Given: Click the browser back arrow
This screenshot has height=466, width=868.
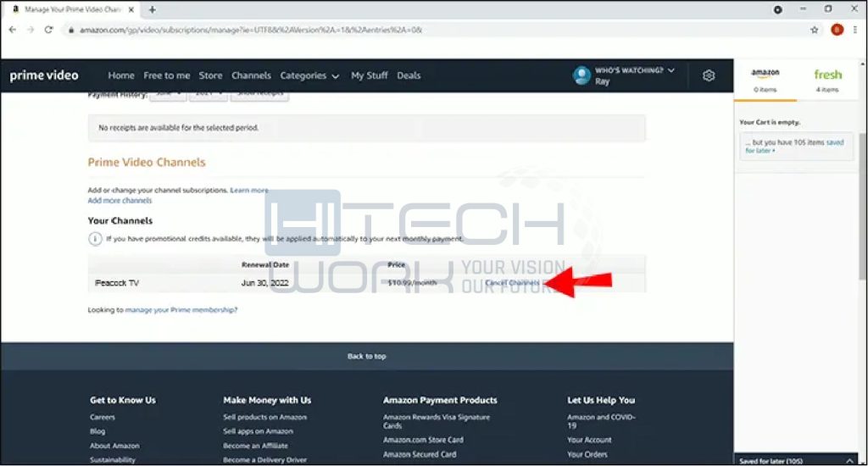Looking at the screenshot, I should coord(13,30).
